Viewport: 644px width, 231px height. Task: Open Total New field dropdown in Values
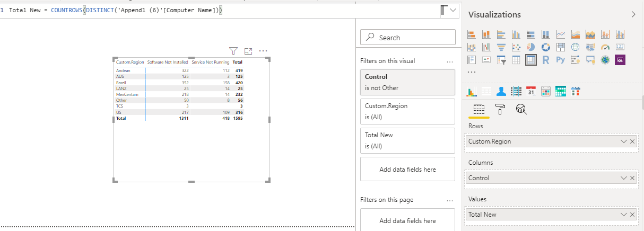[624, 215]
